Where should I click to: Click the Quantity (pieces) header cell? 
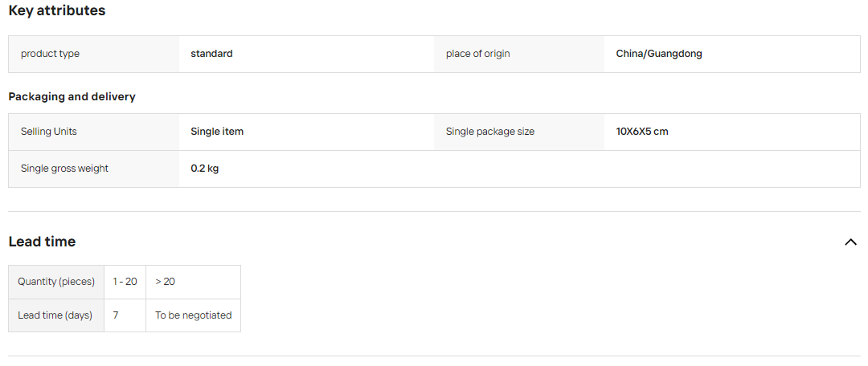coord(56,282)
